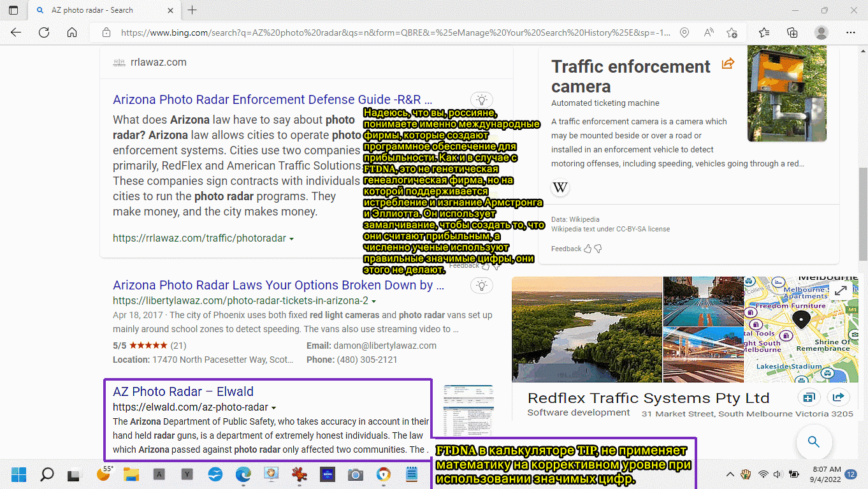
Task: Open camera app on the taskbar
Action: [355, 474]
